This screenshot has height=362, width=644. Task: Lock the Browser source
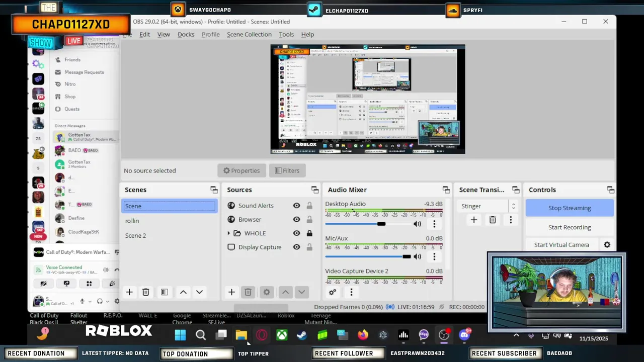tap(309, 220)
